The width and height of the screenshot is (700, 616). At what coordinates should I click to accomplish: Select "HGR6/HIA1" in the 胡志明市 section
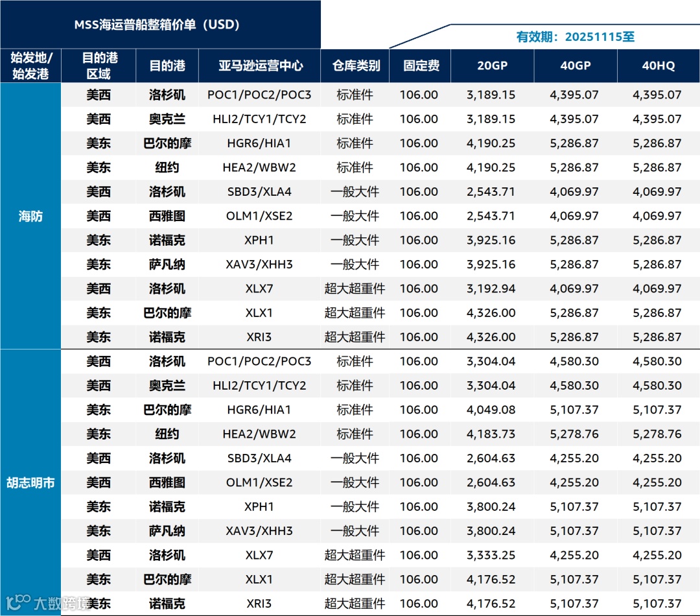[x=259, y=410]
